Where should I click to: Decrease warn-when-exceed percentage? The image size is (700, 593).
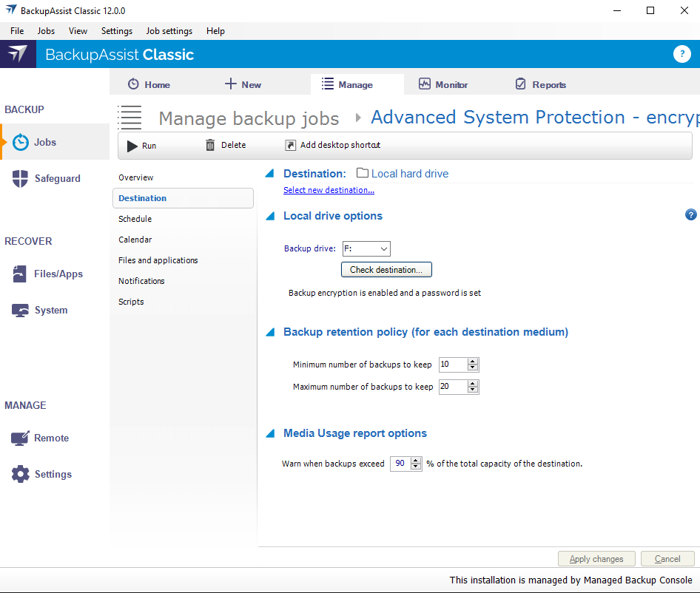[416, 467]
